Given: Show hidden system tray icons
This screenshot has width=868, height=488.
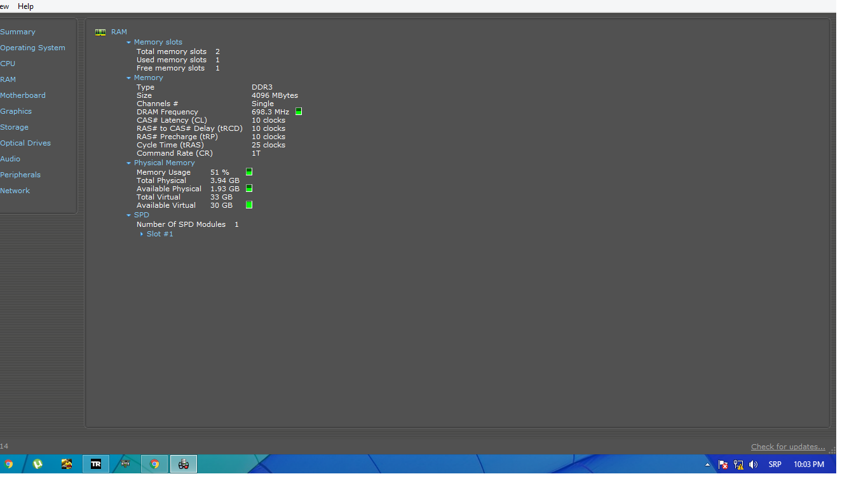Looking at the screenshot, I should pos(707,464).
